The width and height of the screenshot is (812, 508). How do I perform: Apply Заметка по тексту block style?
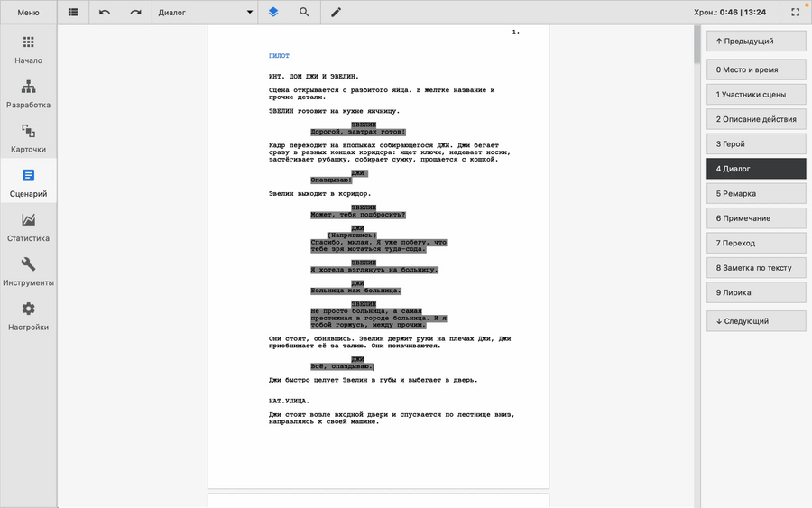click(756, 268)
